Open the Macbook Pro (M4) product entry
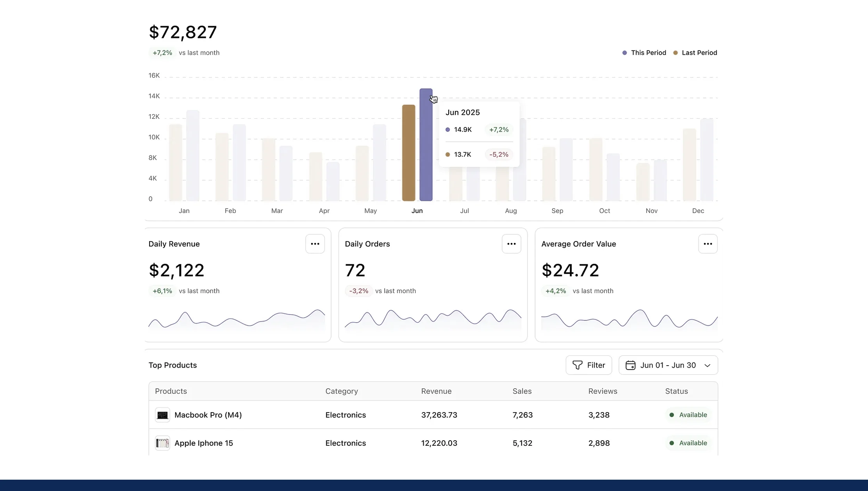The image size is (868, 491). tap(208, 415)
